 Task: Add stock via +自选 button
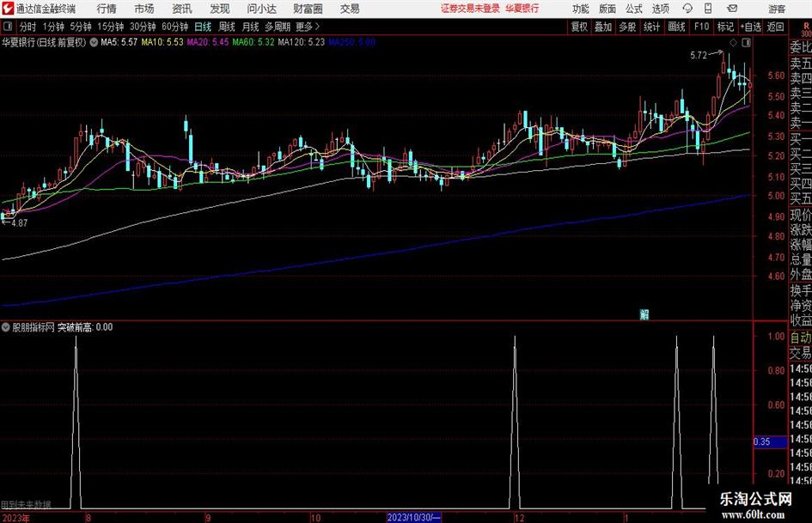(750, 27)
